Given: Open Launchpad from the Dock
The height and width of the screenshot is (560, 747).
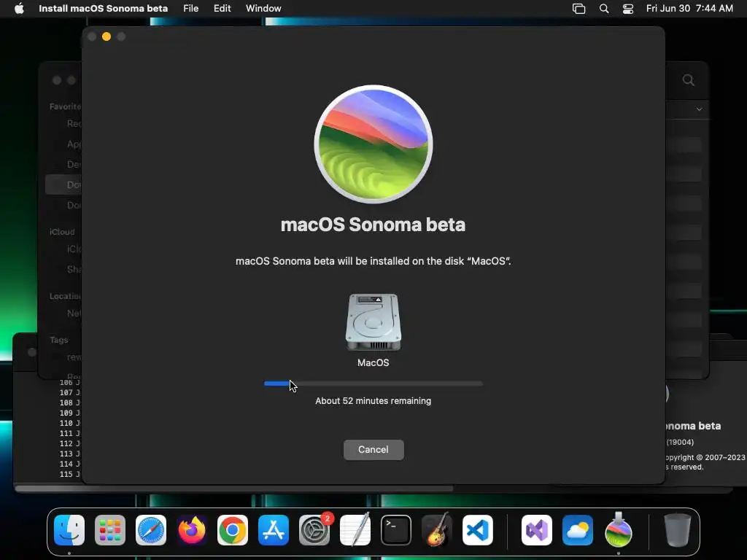Looking at the screenshot, I should tap(110, 530).
